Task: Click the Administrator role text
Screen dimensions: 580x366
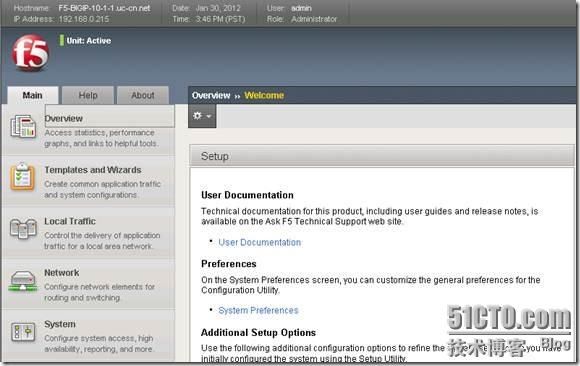Action: [314, 19]
